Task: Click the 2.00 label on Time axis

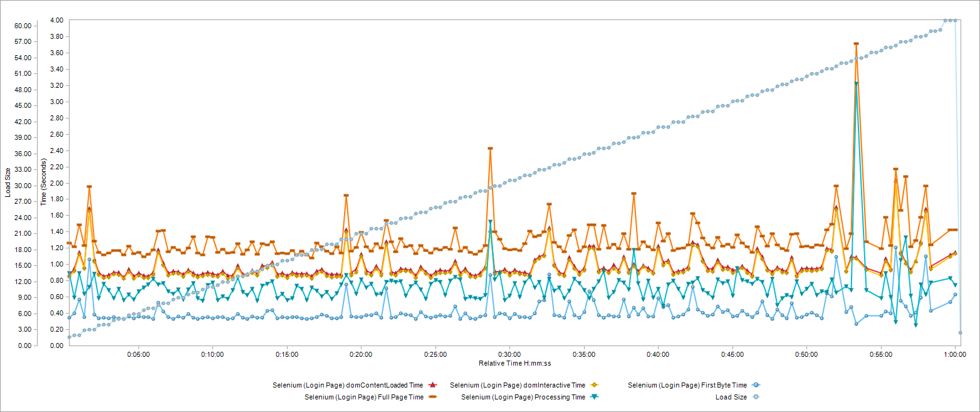Action: pos(56,182)
